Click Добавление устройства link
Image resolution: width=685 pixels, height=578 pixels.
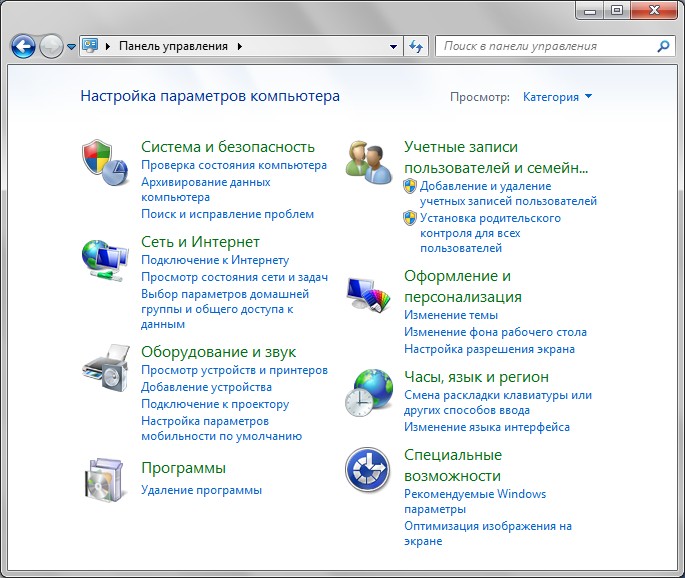[206, 387]
